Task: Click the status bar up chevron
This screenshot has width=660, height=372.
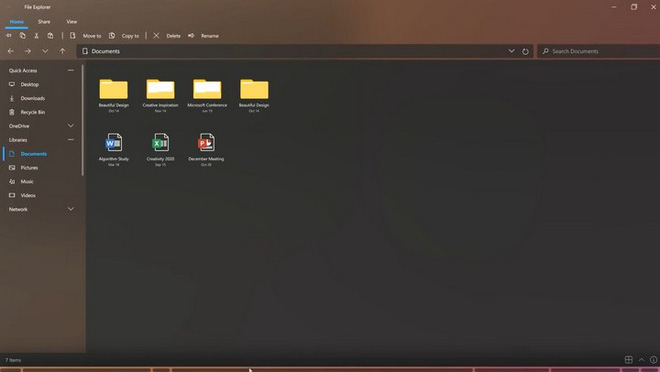Action: 641,359
